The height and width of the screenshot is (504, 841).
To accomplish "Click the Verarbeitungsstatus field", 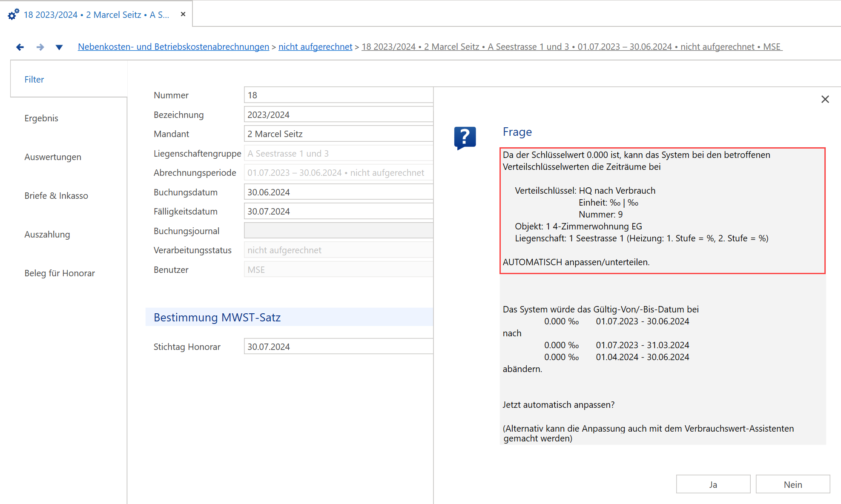I will click(339, 250).
